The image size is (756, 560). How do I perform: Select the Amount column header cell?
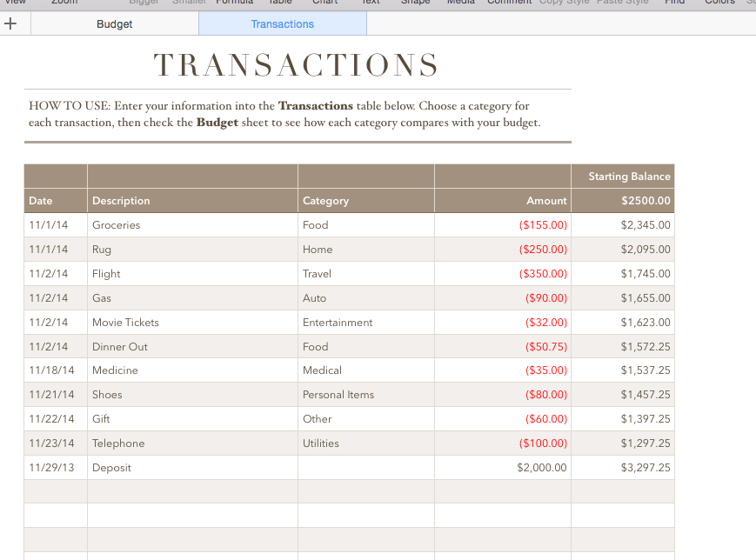503,201
